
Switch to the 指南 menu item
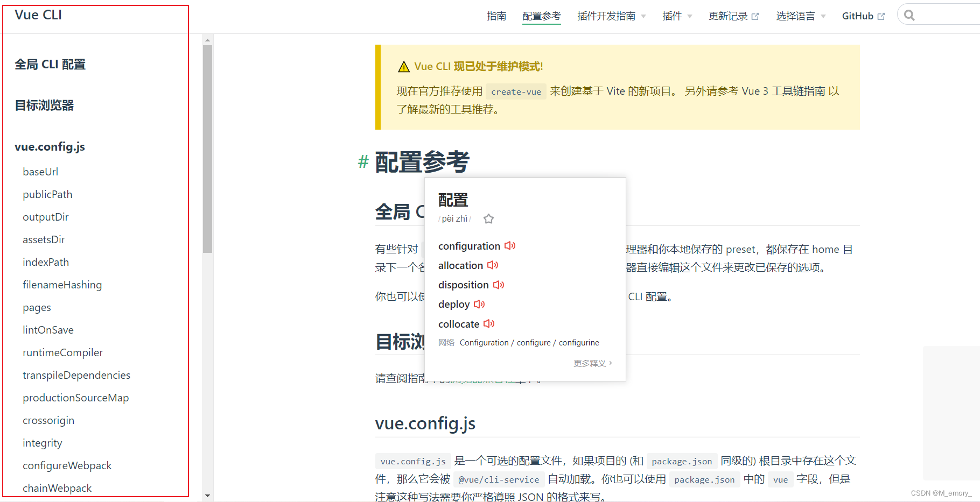[496, 16]
